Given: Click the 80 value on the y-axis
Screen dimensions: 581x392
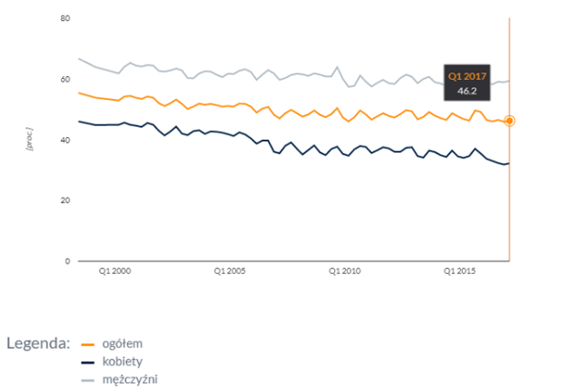Looking at the screenshot, I should coord(64,19).
